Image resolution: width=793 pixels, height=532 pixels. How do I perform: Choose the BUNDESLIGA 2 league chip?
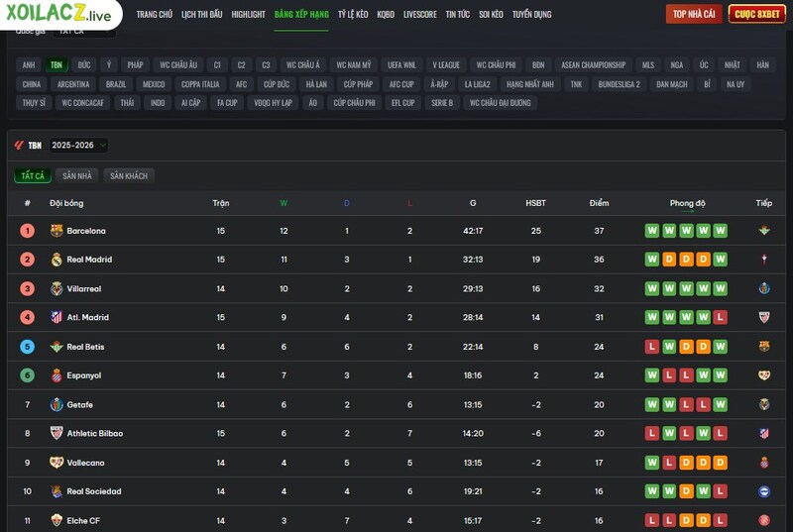click(619, 84)
